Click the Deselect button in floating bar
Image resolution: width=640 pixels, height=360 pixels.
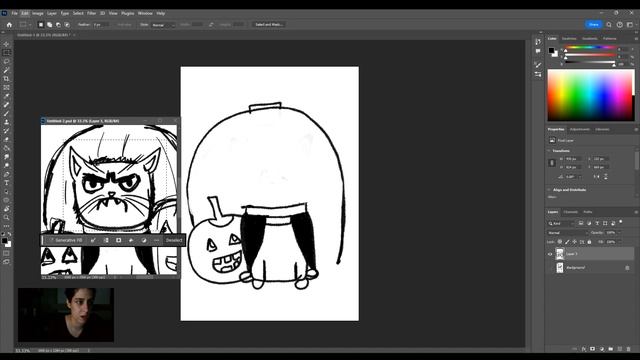174,240
